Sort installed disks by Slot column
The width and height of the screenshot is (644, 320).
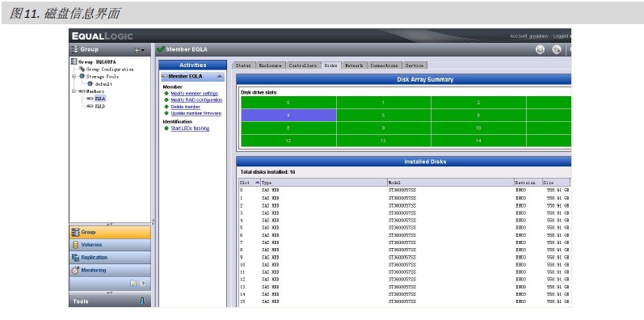tap(250, 183)
